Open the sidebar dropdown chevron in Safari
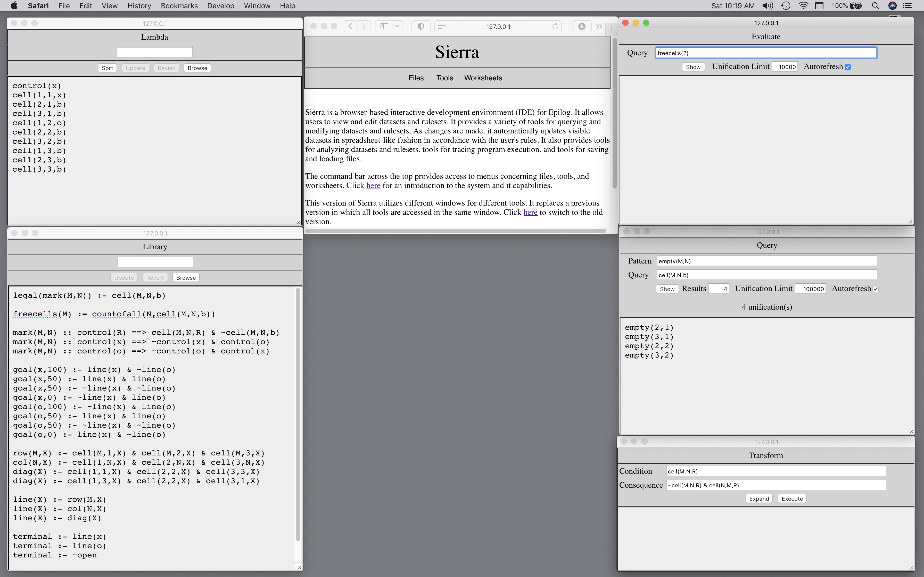924x577 pixels. click(x=397, y=26)
